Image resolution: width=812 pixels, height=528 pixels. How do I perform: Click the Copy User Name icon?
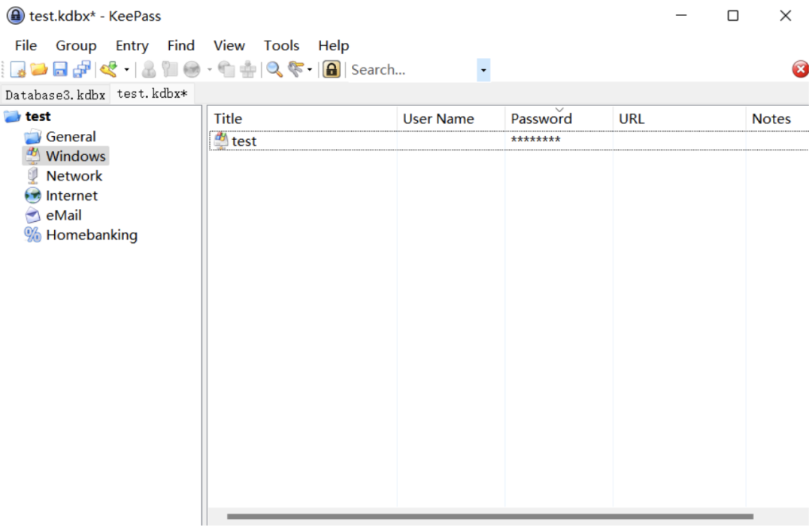click(x=149, y=69)
